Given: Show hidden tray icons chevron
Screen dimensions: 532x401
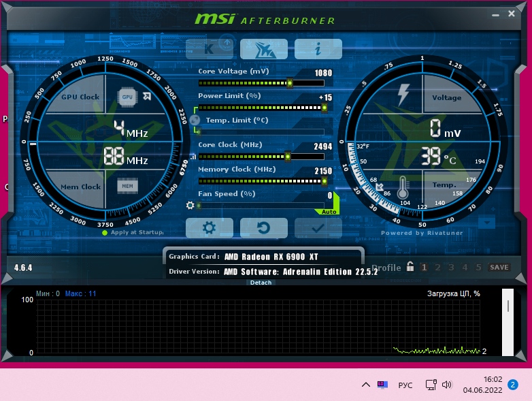Looking at the screenshot, I should point(366,385).
